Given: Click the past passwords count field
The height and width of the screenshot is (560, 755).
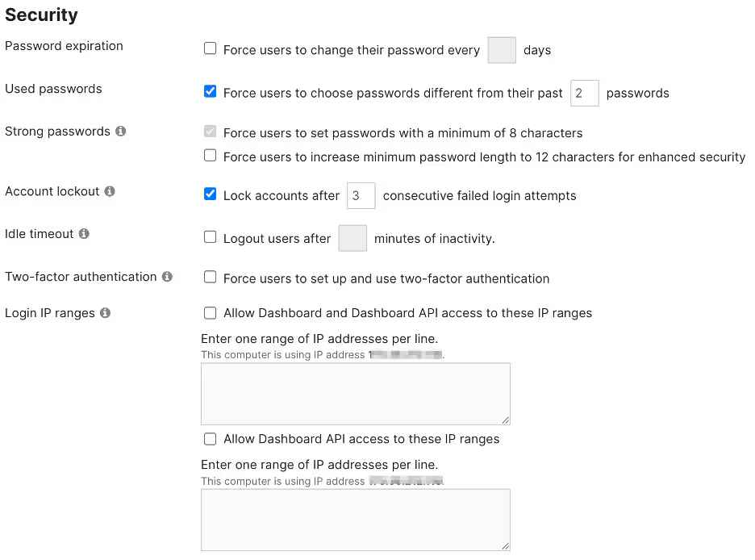Looking at the screenshot, I should (585, 93).
